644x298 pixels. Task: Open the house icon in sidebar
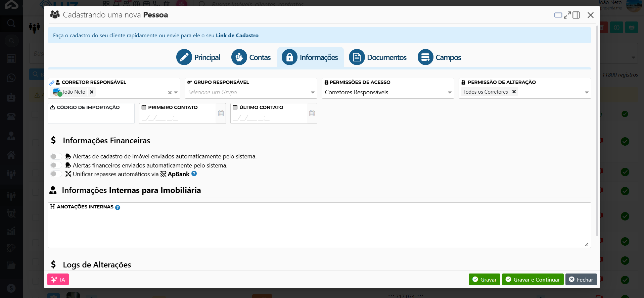click(11, 155)
